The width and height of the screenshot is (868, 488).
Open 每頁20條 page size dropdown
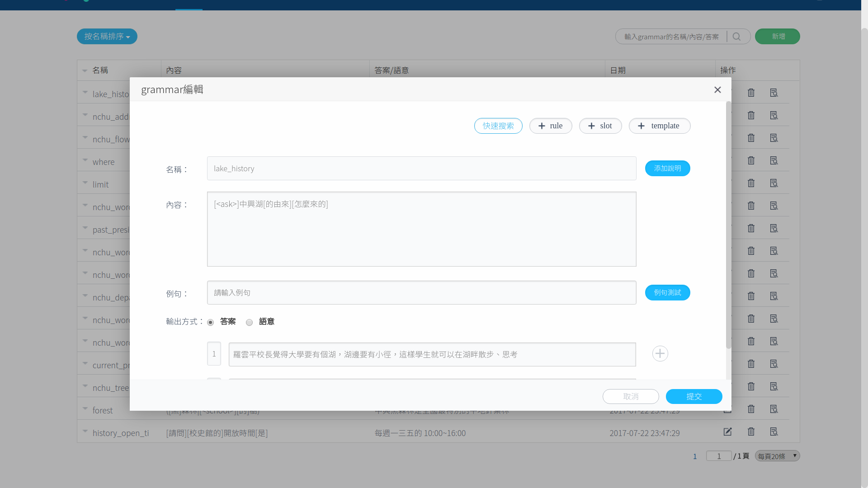777,456
